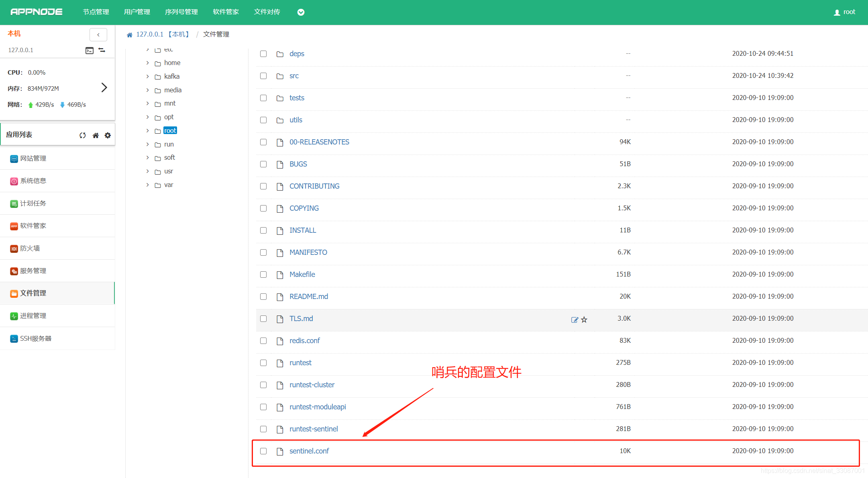Click edit icon on TLS.md row
Screen dimensions: 868x478
tap(575, 319)
